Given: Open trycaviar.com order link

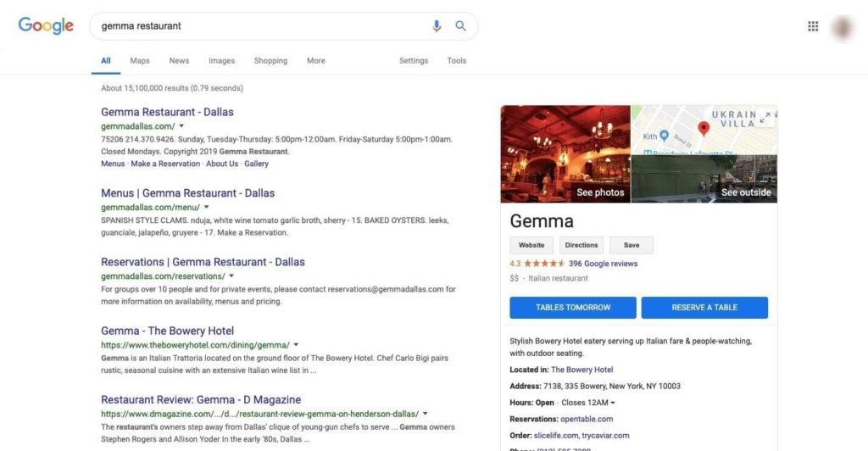Looking at the screenshot, I should 605,436.
